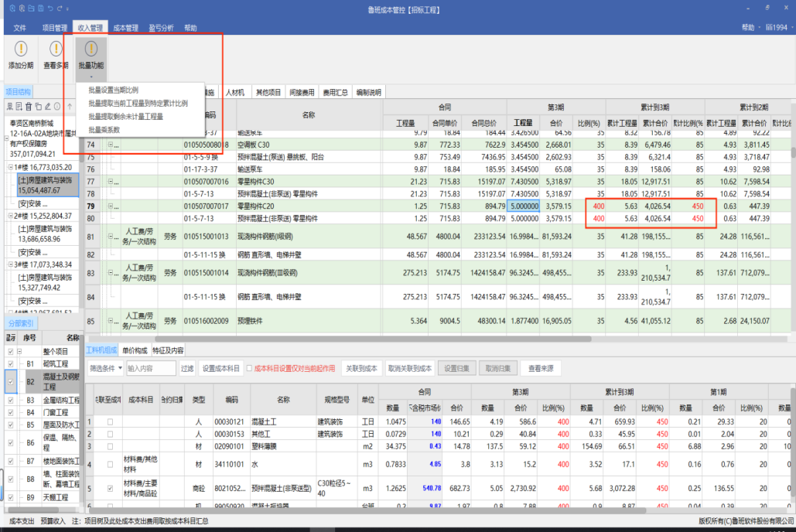Switch to 成本管理 ribbon tab
This screenshot has width=796, height=532.
125,28
